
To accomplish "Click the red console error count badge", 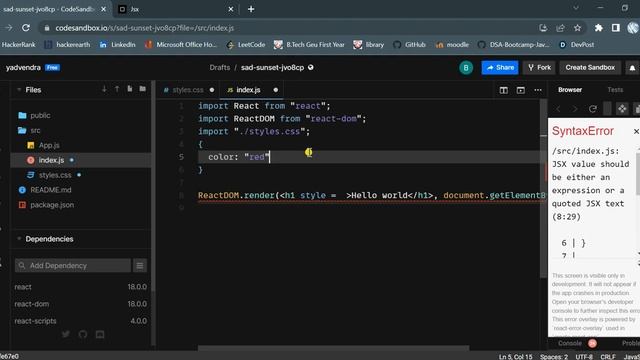I will (593, 343).
